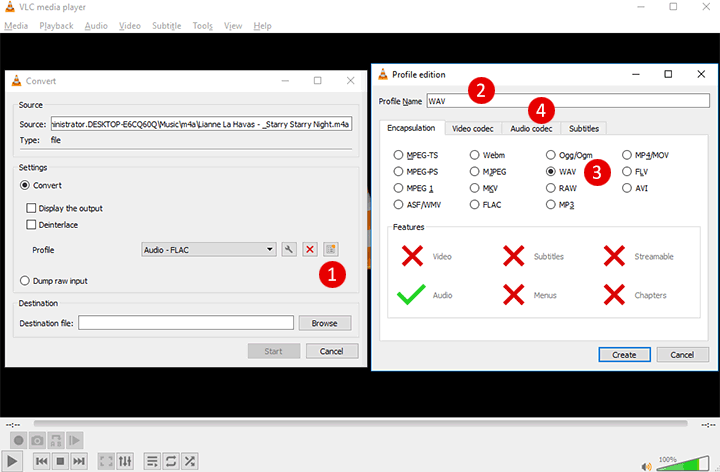Click the Source path field
720x472 pixels.
[x=202, y=124]
